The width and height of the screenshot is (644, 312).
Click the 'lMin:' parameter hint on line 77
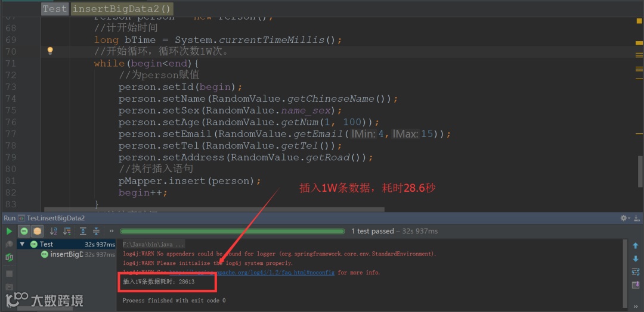pos(364,134)
